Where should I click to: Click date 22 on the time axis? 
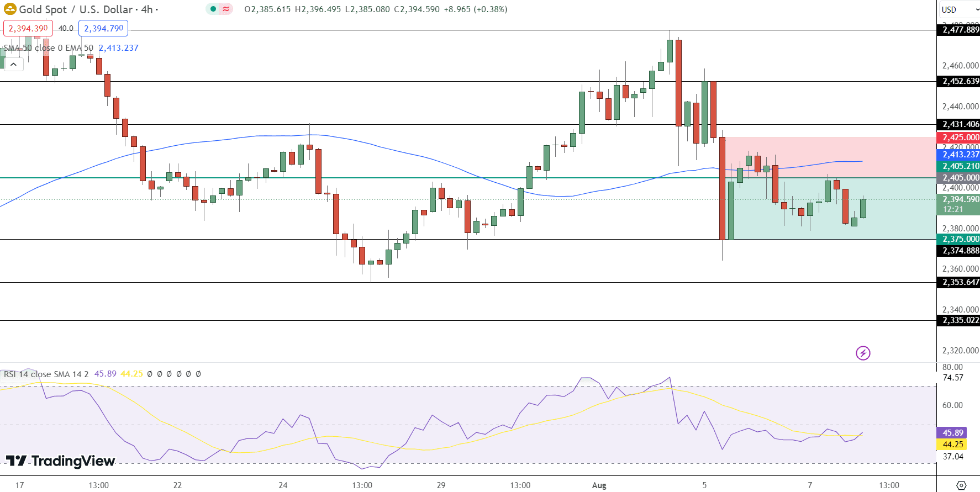(177, 485)
